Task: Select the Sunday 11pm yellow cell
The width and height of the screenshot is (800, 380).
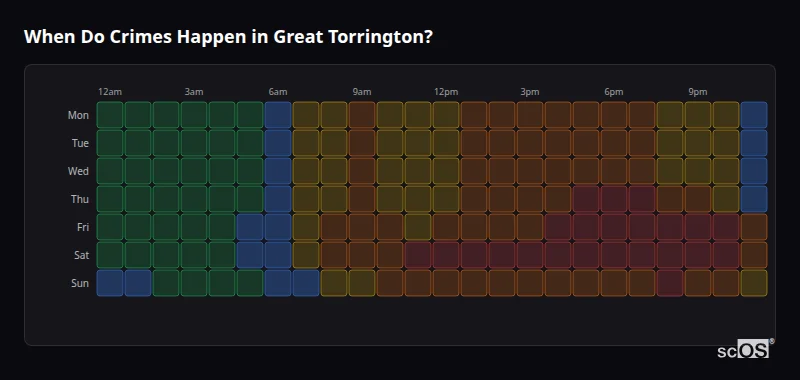Action: coord(754,283)
